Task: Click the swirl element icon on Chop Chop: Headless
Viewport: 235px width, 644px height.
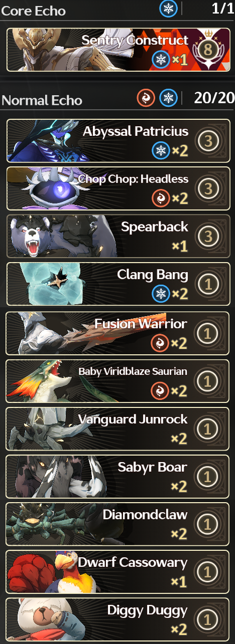Action: [161, 197]
